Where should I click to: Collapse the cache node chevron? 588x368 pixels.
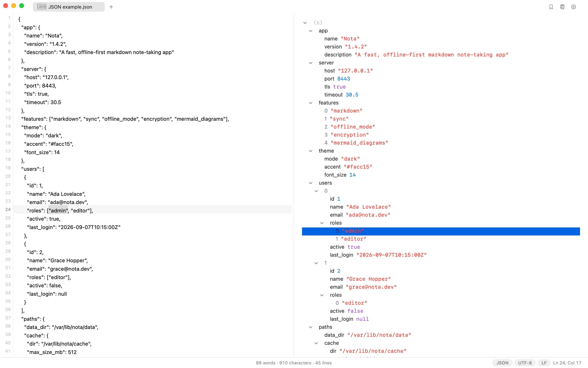[316, 343]
